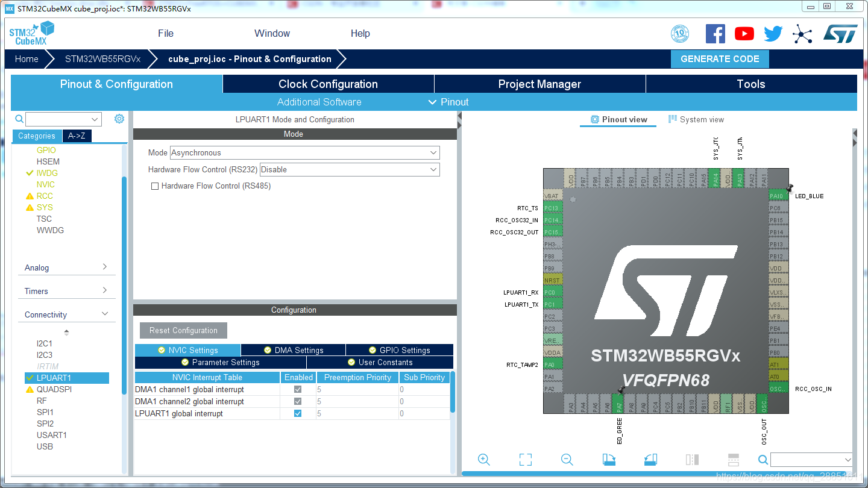Viewport: 868px width, 488px height.
Task: Click the STM32CubeMX logo
Action: point(31,34)
